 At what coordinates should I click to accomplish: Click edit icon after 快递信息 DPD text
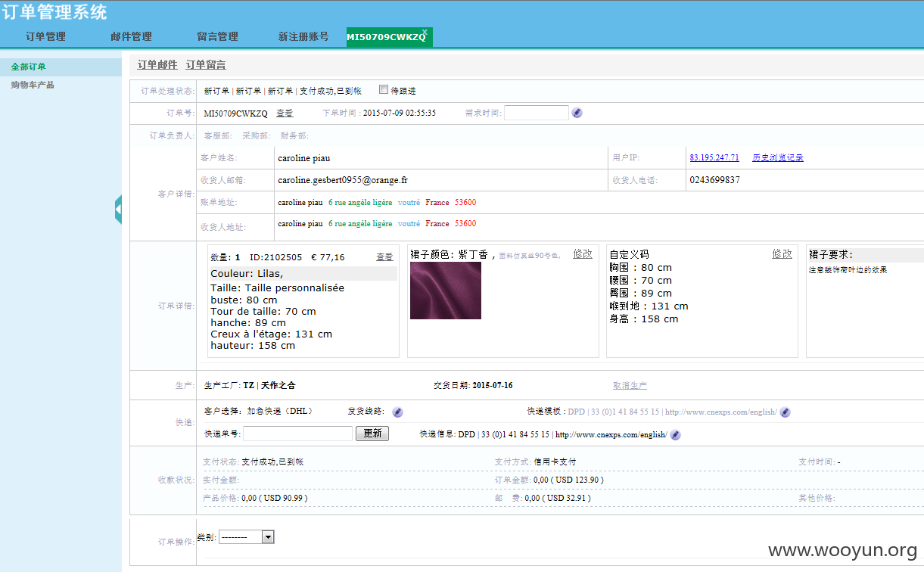[x=676, y=435]
